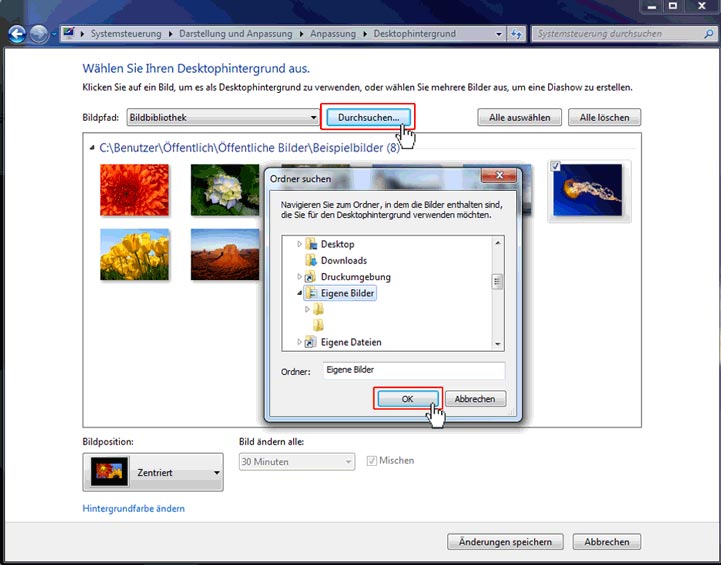
Task: Click folder tree scrollbar up arrow
Action: [x=498, y=242]
